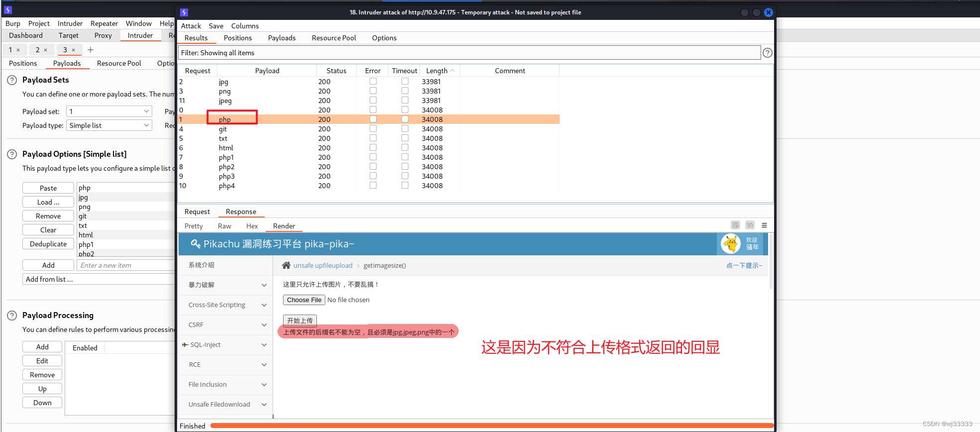Close Intruder tab 3
Viewport: 980px width, 432px height.
73,50
